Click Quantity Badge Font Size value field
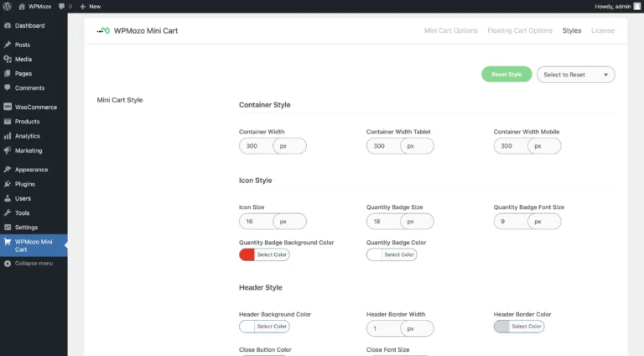Image resolution: width=644 pixels, height=356 pixels. click(x=511, y=221)
